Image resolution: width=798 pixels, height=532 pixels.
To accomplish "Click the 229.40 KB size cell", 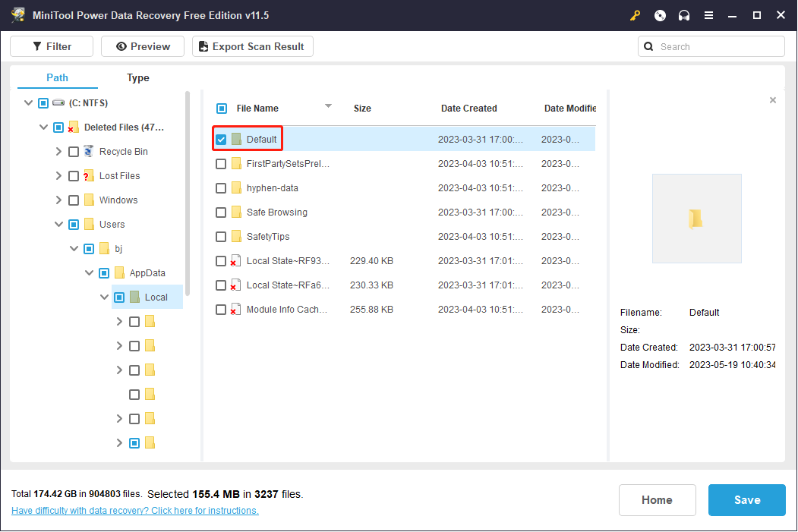I will [371, 261].
